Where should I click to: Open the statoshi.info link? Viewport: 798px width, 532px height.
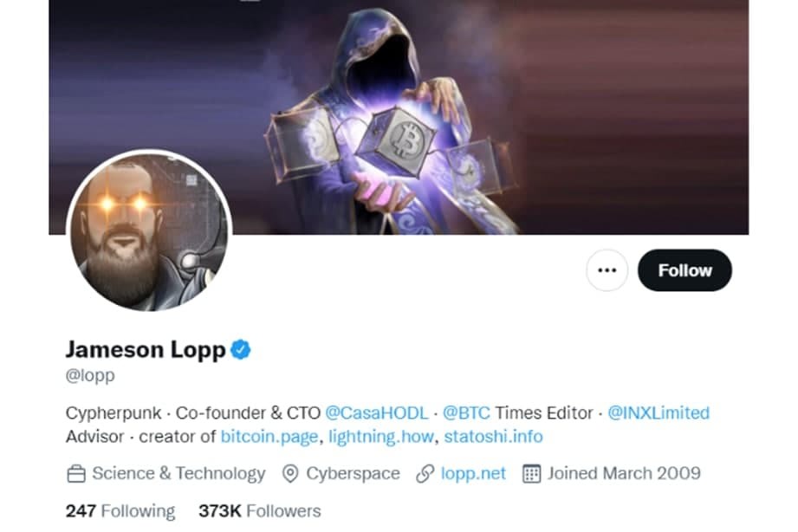pyautogui.click(x=493, y=437)
